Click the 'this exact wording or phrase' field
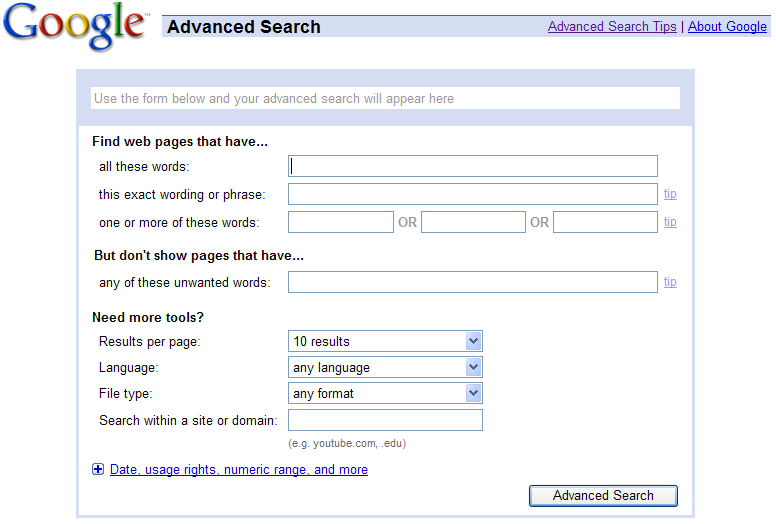This screenshot has width=776, height=524. tap(473, 194)
